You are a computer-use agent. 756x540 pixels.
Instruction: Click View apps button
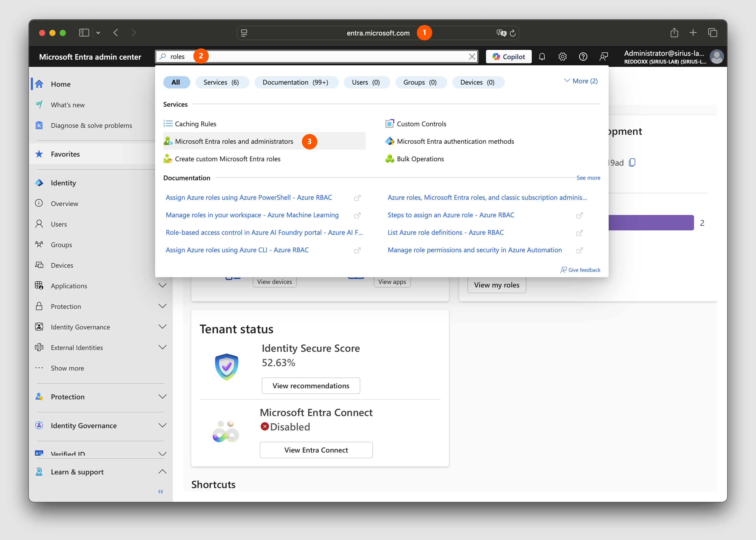click(x=392, y=282)
